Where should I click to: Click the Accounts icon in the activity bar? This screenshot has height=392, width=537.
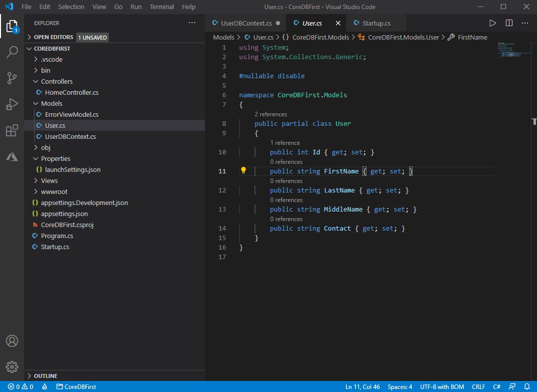pos(12,340)
